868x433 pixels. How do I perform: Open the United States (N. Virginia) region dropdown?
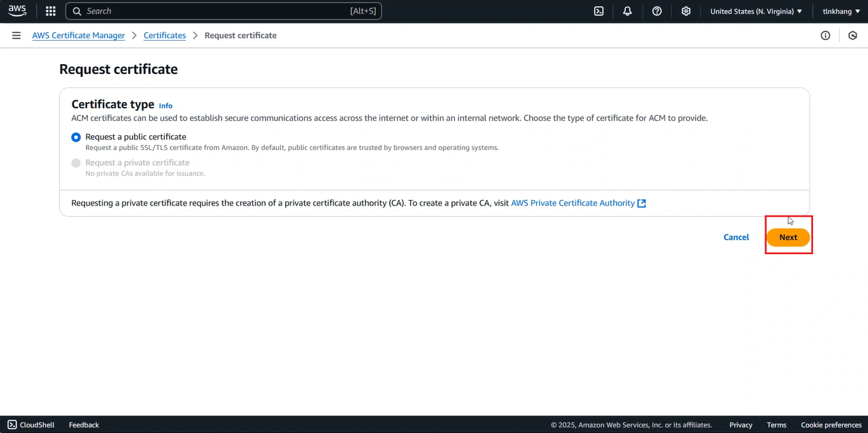coord(756,11)
